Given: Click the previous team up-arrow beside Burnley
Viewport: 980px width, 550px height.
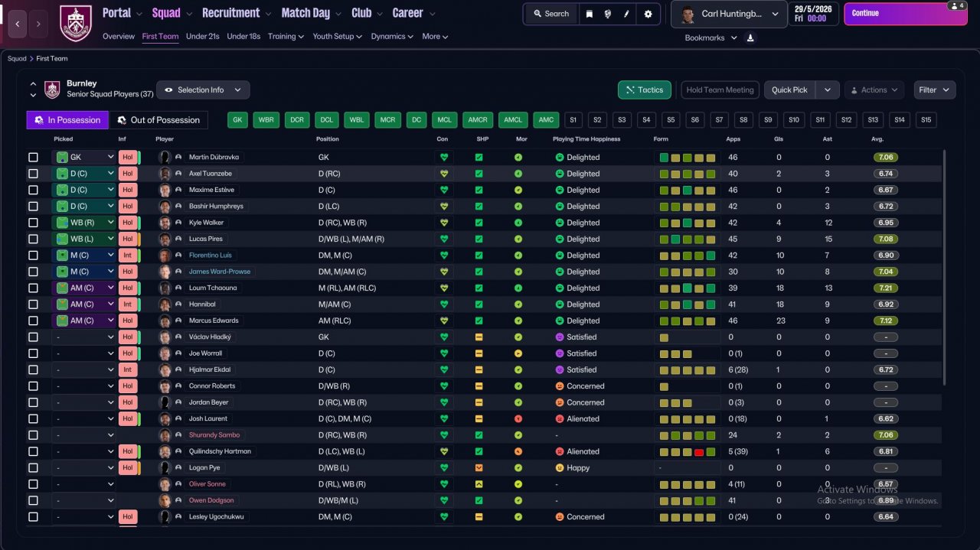Looking at the screenshot, I should [33, 84].
